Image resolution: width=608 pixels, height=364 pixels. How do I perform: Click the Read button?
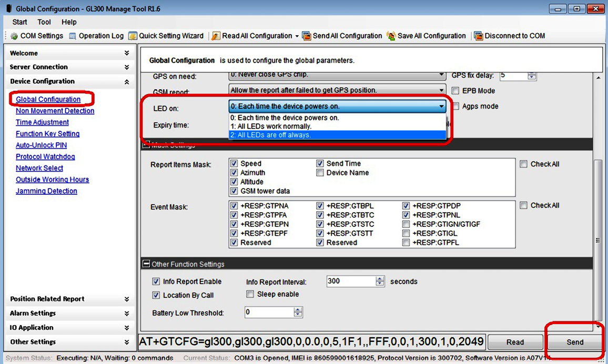(515, 342)
